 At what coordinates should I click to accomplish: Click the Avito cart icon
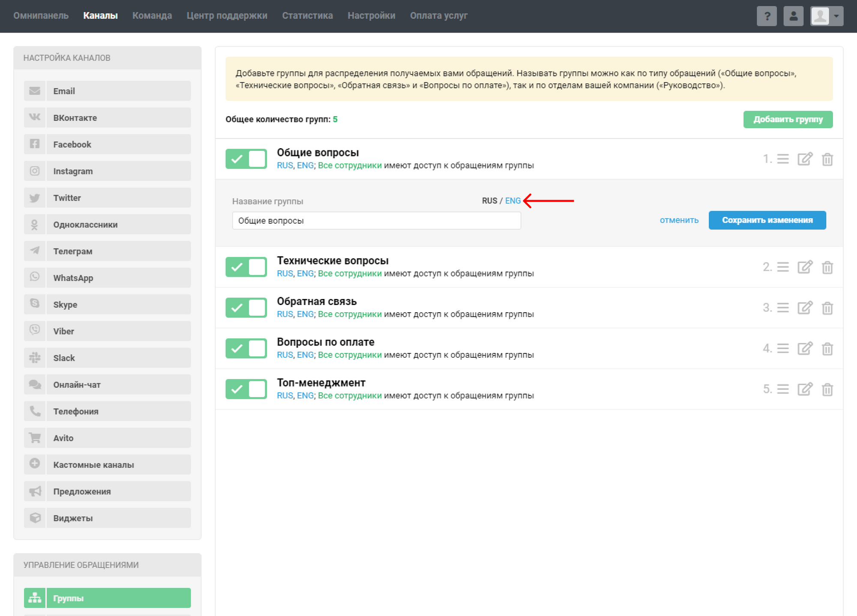point(35,437)
